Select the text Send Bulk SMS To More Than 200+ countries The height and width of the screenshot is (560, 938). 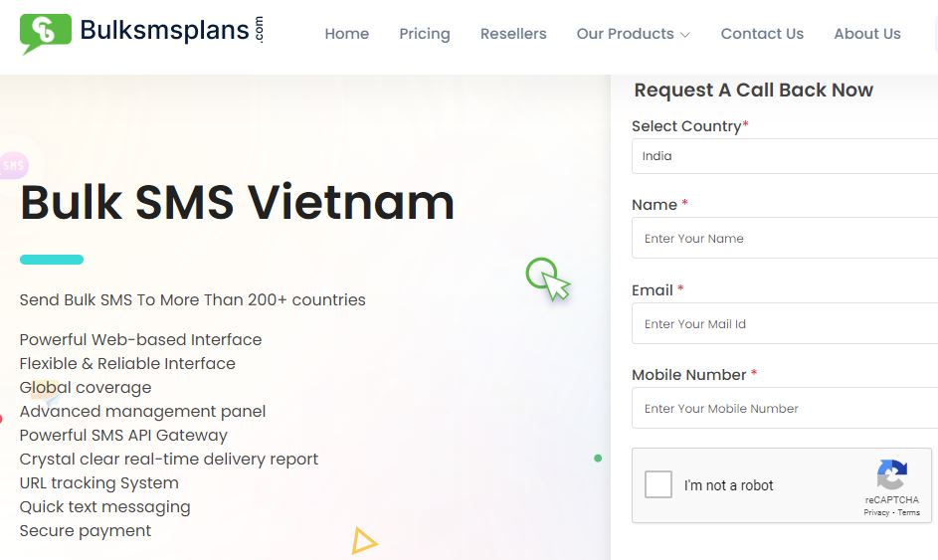(x=192, y=299)
